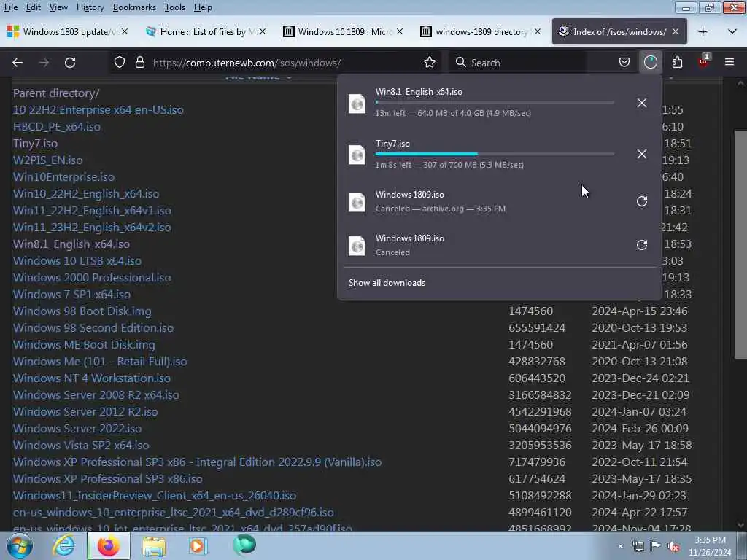The height and width of the screenshot is (560, 747).
Task: Cancel the Tiny7.iso download
Action: coord(642,154)
